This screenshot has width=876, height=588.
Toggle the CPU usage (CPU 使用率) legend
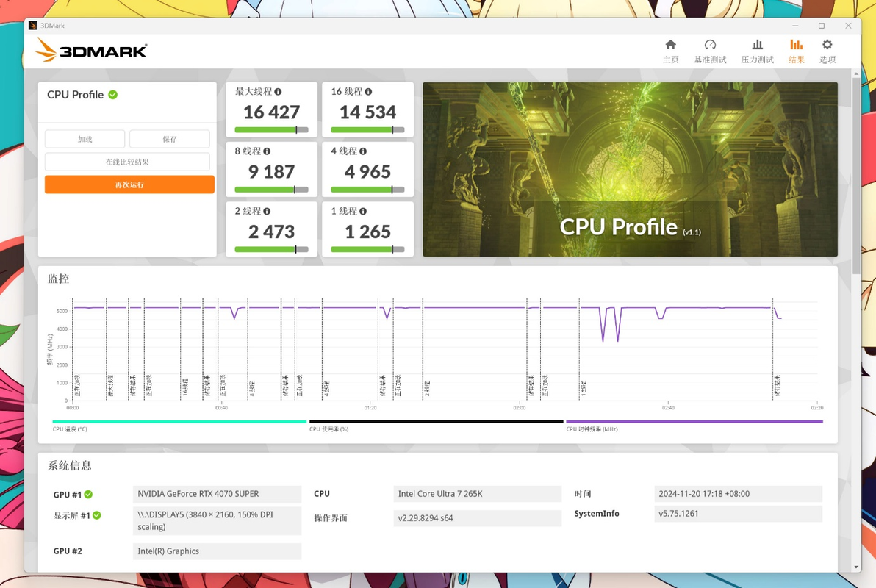click(x=437, y=425)
